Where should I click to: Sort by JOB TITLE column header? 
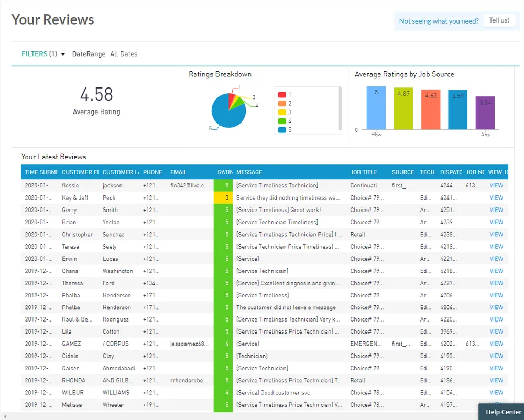(x=364, y=172)
